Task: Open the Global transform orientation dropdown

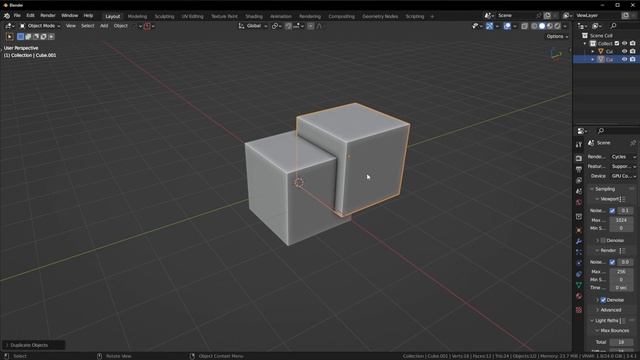Action: pos(253,26)
